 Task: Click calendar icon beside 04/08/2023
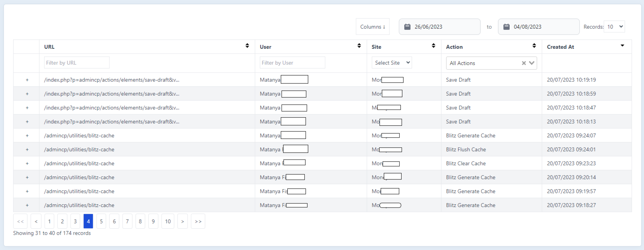click(x=506, y=27)
